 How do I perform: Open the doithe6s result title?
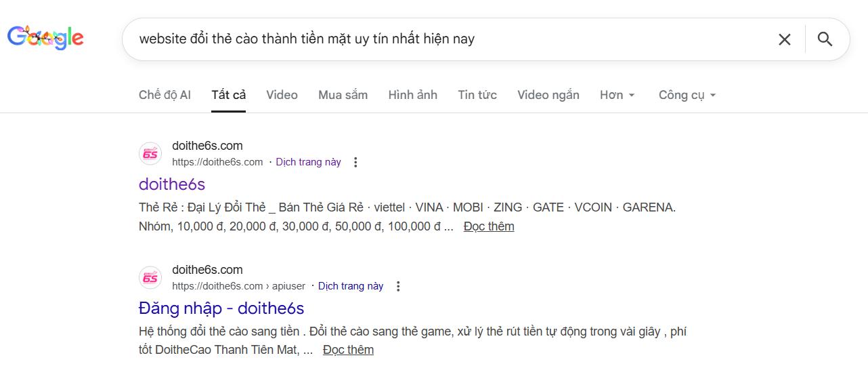(172, 184)
